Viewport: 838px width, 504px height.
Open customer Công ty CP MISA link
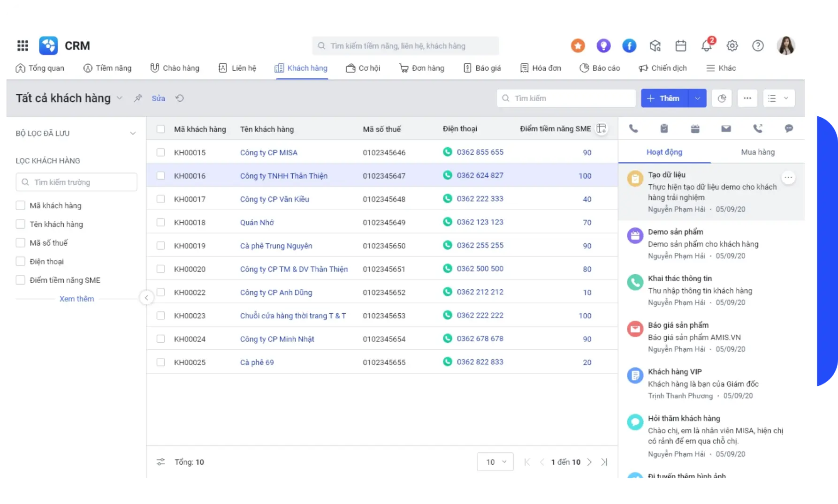click(x=268, y=152)
